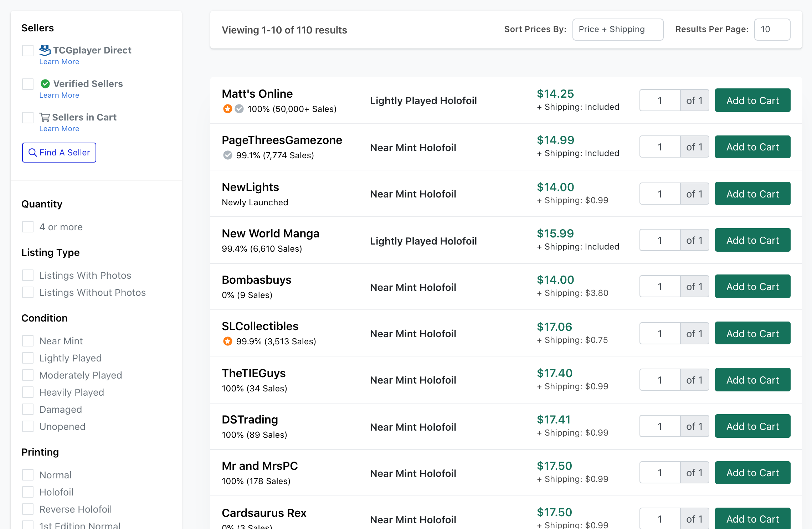Click quantity field for PageThreesGamezone

pyautogui.click(x=660, y=147)
